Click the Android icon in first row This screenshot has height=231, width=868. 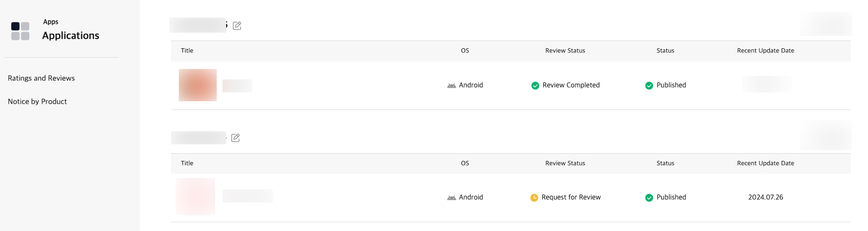(x=452, y=86)
